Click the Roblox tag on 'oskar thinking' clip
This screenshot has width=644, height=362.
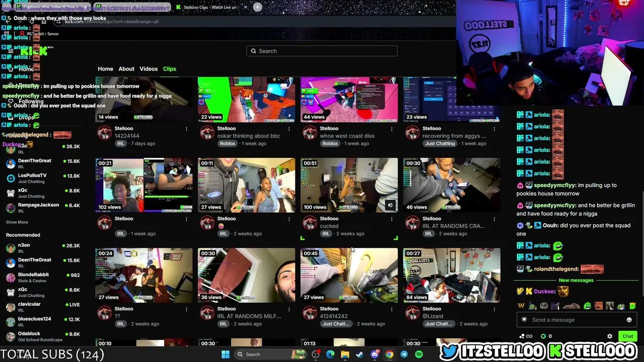pos(227,144)
